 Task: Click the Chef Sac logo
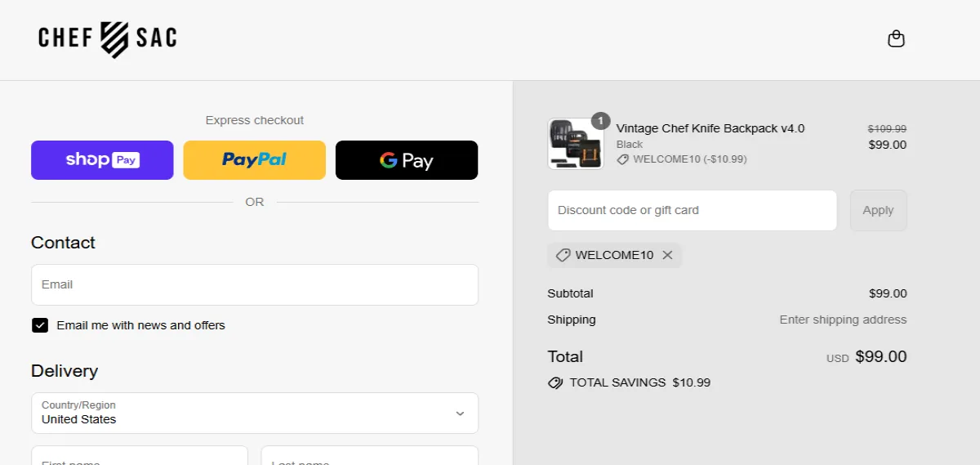tap(108, 38)
